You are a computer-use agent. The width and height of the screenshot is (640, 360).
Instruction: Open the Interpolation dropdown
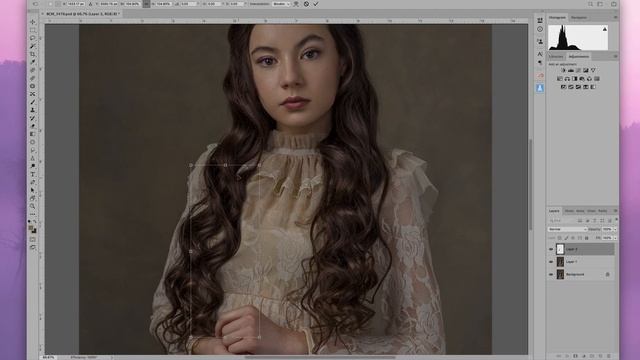pos(281,4)
